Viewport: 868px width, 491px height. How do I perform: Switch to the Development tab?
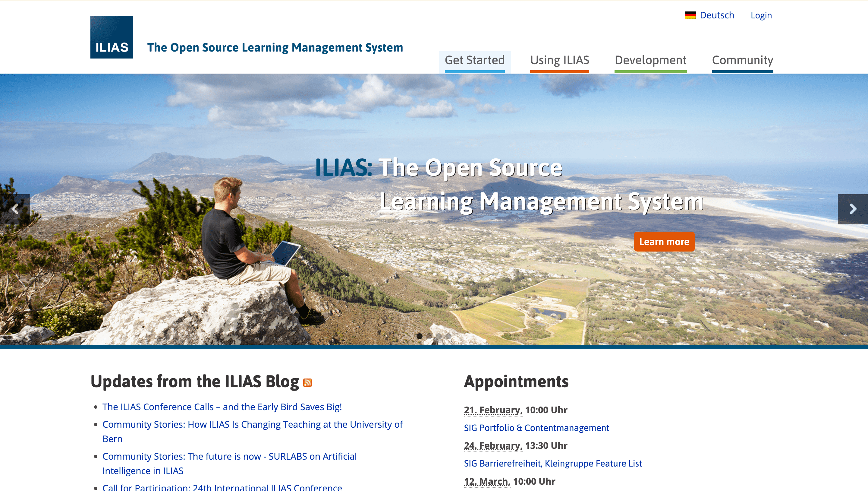(x=650, y=59)
